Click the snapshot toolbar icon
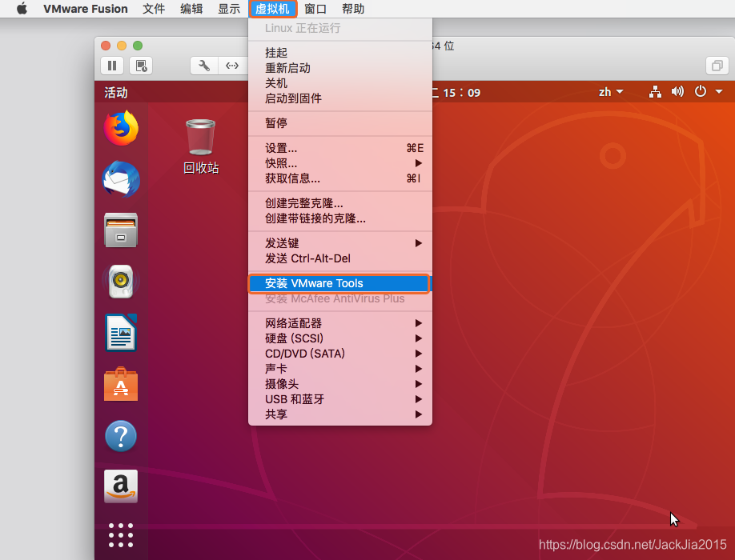The height and width of the screenshot is (560, 735). tap(141, 66)
